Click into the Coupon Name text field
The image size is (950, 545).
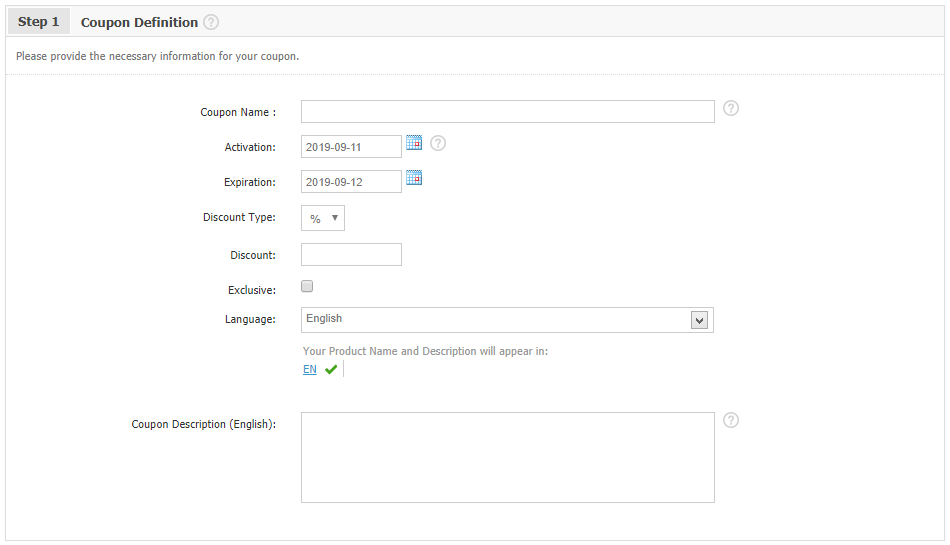pyautogui.click(x=507, y=111)
